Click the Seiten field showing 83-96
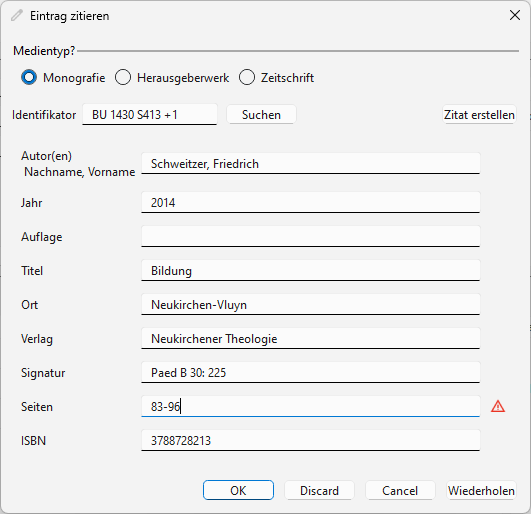The height and width of the screenshot is (514, 531). tap(311, 406)
